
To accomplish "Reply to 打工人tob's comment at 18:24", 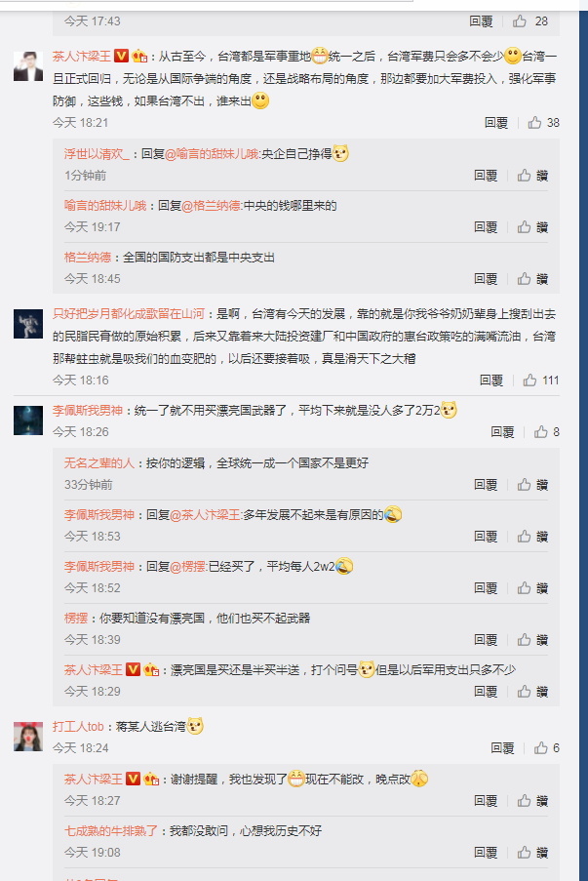I will pos(502,748).
